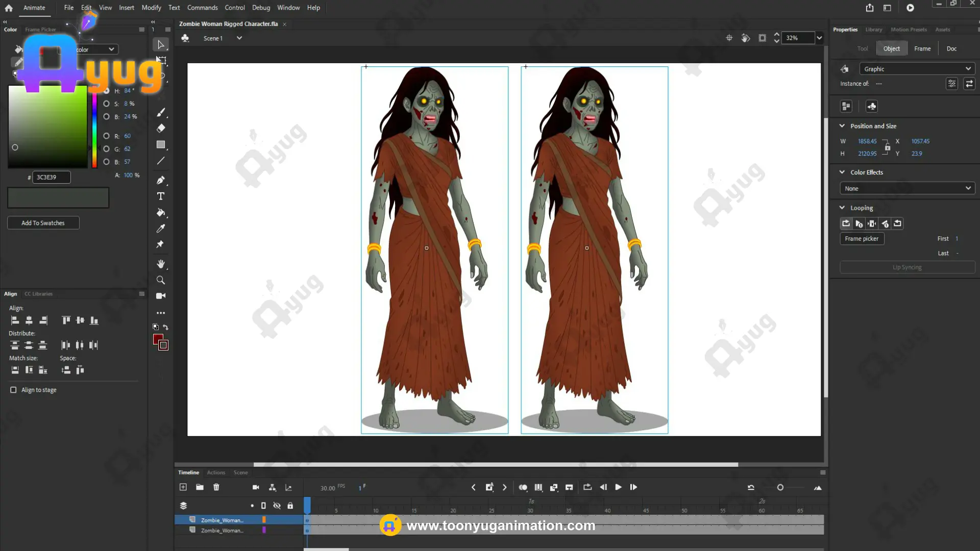Delete the selected timeline layer
980x551 pixels.
pos(216,487)
